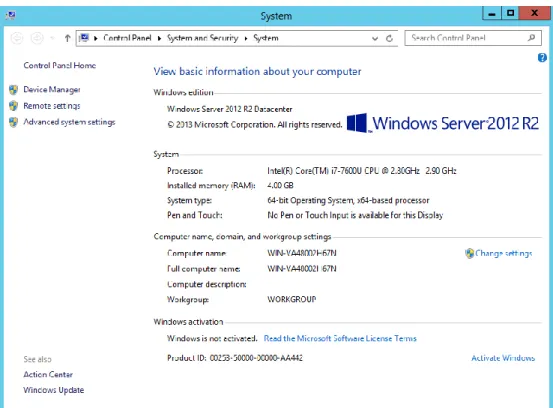The width and height of the screenshot is (553, 408).
Task: Open the address bar history dropdown
Action: tap(375, 38)
